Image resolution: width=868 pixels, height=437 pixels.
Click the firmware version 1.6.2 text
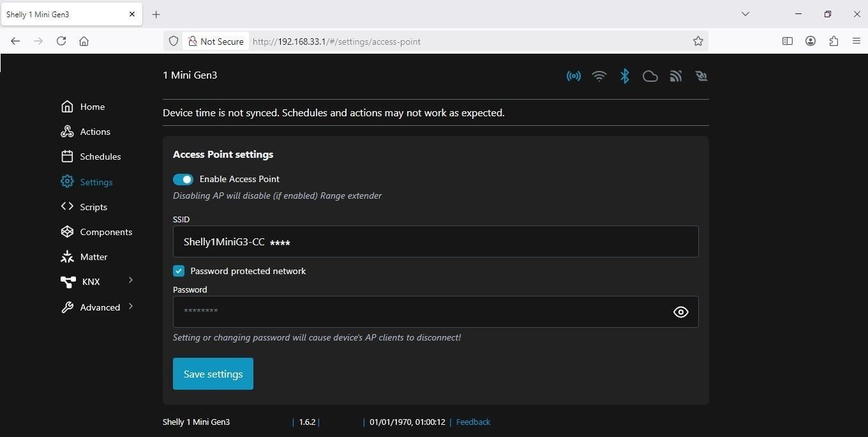307,422
